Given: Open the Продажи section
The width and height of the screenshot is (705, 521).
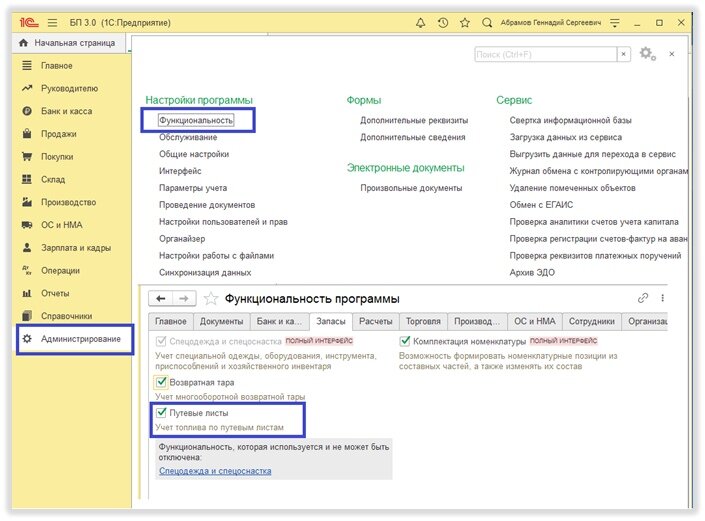Looking at the screenshot, I should (58, 134).
